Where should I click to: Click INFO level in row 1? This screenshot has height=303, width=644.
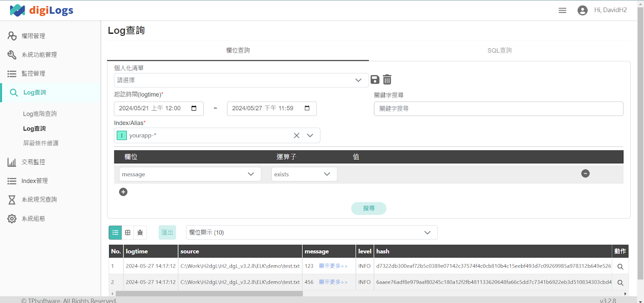(364, 266)
